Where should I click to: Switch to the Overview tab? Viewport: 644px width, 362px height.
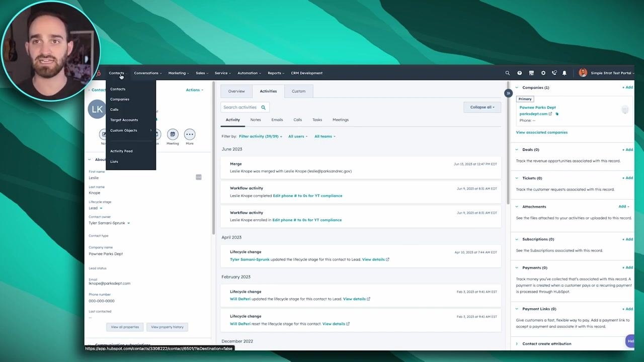(x=236, y=91)
